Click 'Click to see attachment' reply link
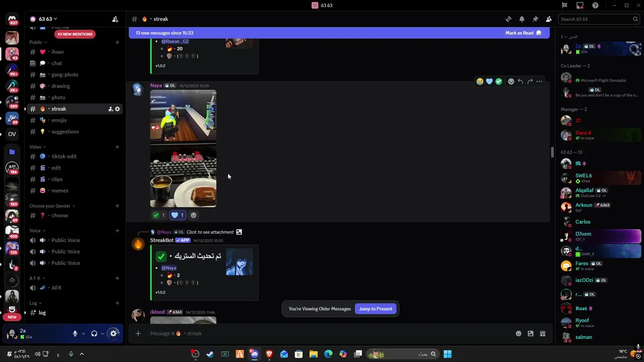Screen dimensions: 644x362 pos(210,232)
